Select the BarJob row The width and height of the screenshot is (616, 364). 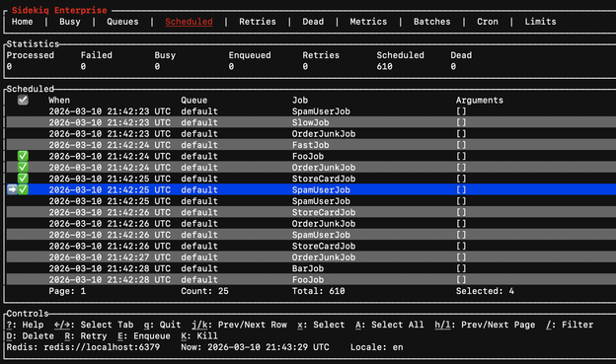click(x=311, y=268)
